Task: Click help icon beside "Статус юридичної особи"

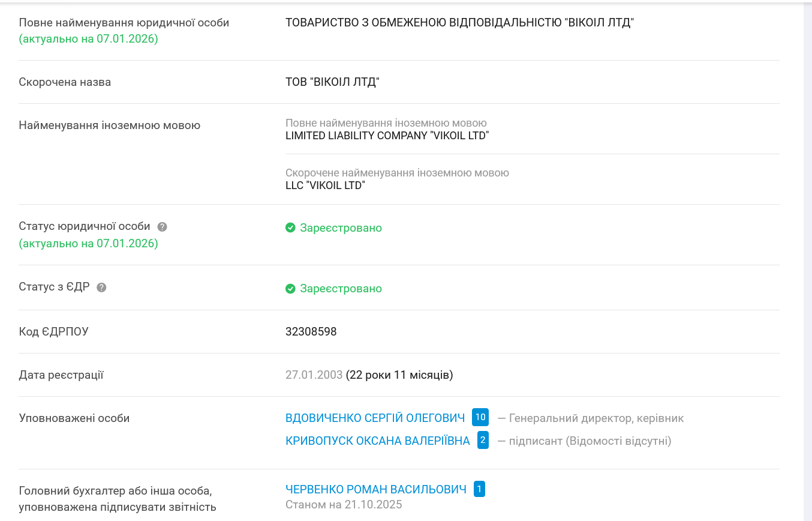Action: (162, 227)
